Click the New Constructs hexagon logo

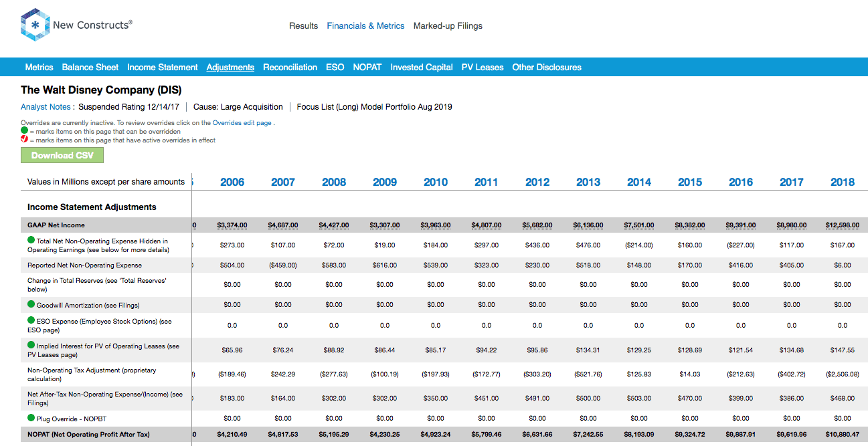pos(35,25)
